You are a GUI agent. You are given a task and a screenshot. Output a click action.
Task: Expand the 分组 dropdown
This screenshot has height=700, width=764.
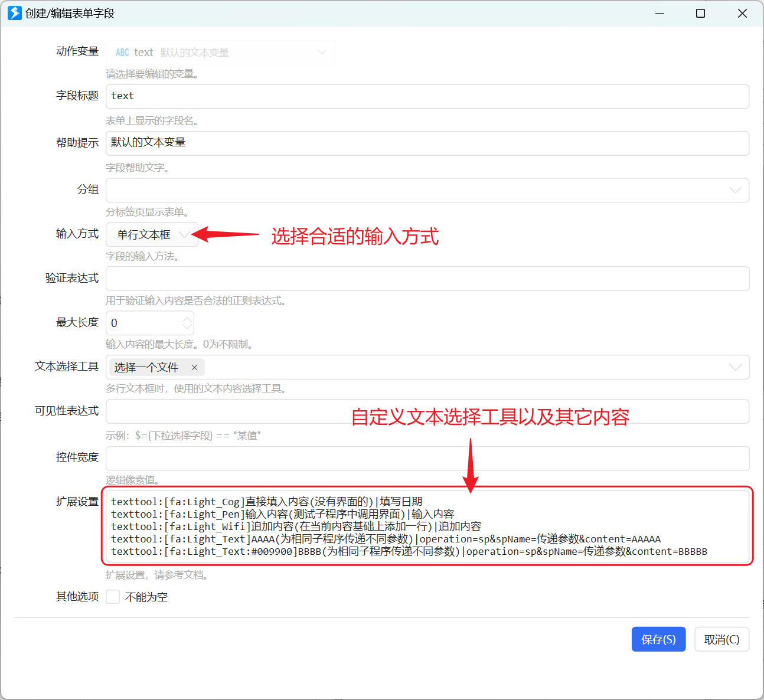tap(735, 190)
